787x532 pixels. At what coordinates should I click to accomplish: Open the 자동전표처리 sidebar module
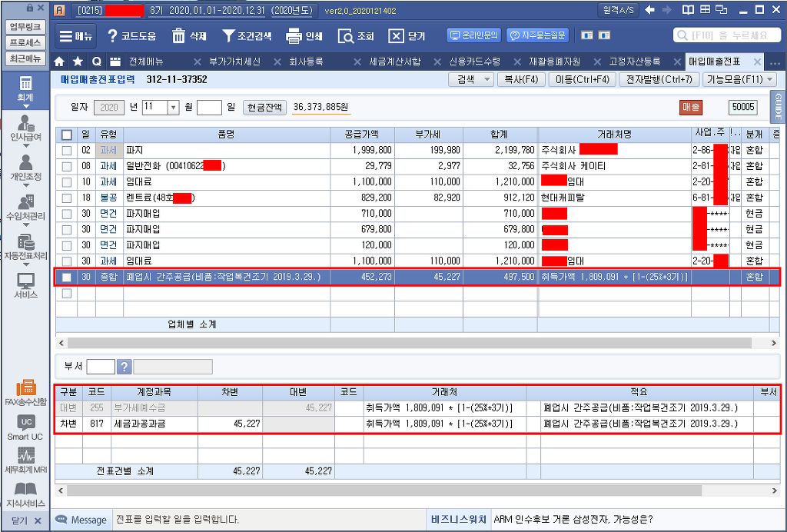pyautogui.click(x=25, y=247)
